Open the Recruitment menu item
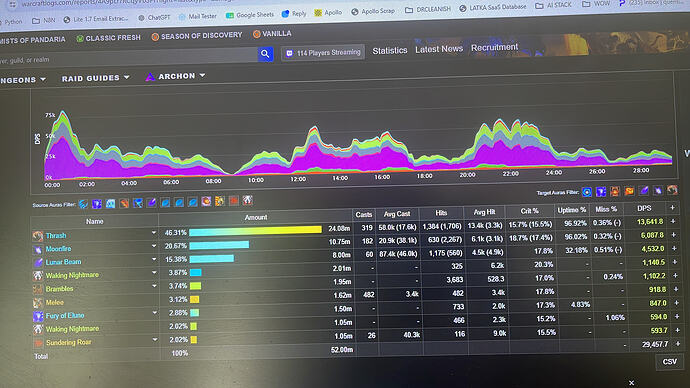The height and width of the screenshot is (388, 690). 495,47
